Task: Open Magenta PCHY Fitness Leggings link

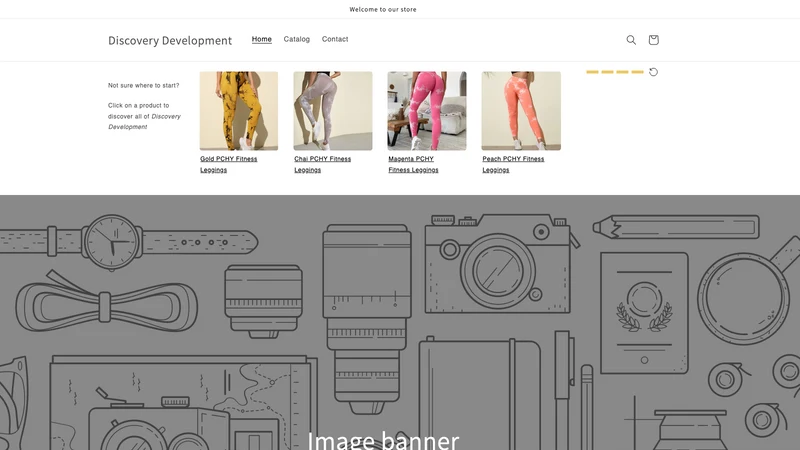Action: pyautogui.click(x=413, y=164)
